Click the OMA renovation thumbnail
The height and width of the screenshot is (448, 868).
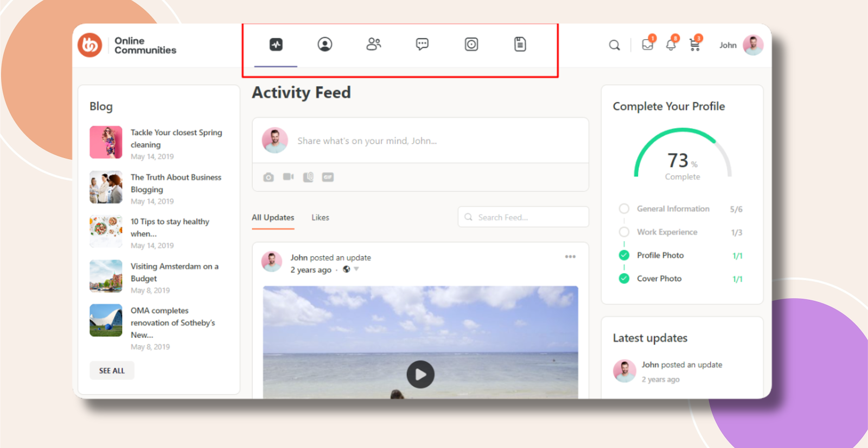coord(106,320)
